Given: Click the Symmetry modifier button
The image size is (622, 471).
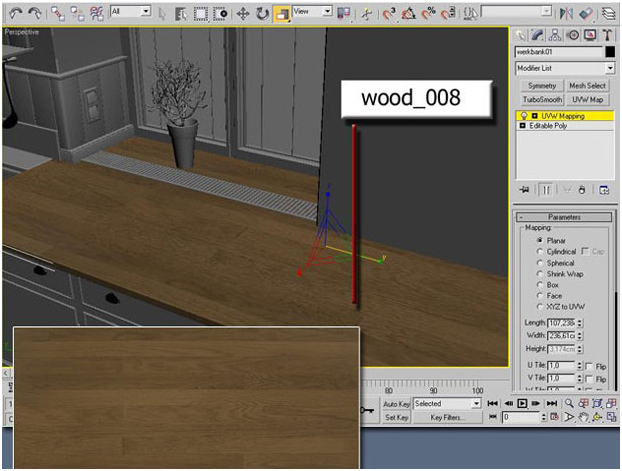Looking at the screenshot, I should [x=542, y=86].
